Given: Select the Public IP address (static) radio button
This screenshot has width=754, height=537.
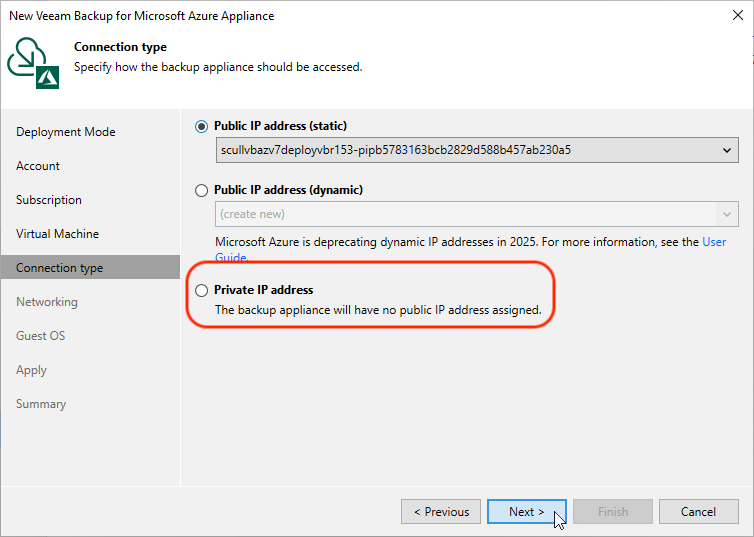Looking at the screenshot, I should point(201,126).
